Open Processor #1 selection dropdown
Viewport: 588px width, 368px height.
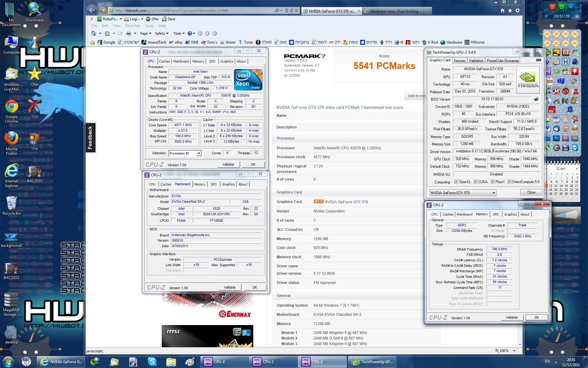[185, 153]
